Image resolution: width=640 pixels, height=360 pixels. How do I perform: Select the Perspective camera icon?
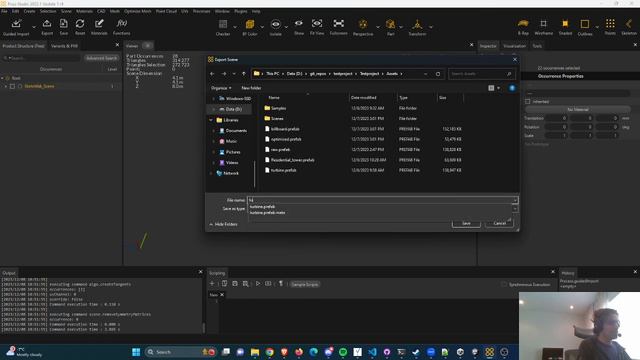362,24
